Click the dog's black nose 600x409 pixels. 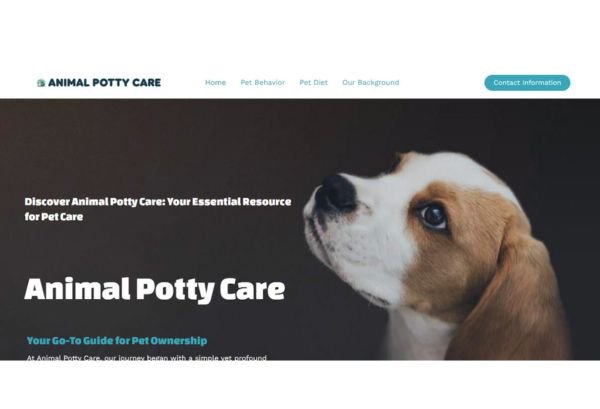(336, 194)
